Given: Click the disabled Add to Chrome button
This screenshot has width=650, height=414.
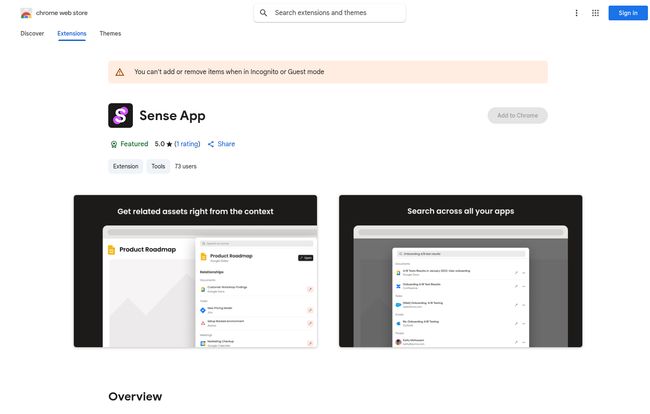Looking at the screenshot, I should (x=517, y=115).
